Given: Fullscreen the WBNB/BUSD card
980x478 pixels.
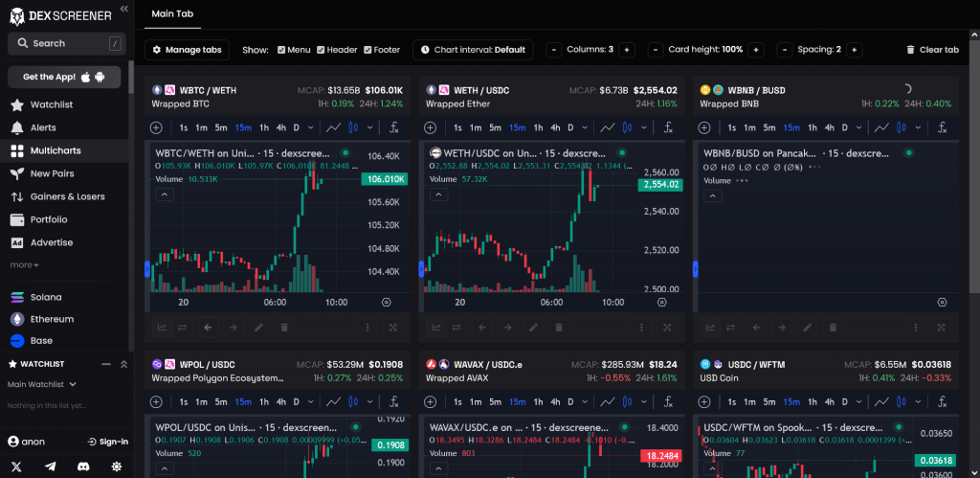Looking at the screenshot, I should click(942, 328).
